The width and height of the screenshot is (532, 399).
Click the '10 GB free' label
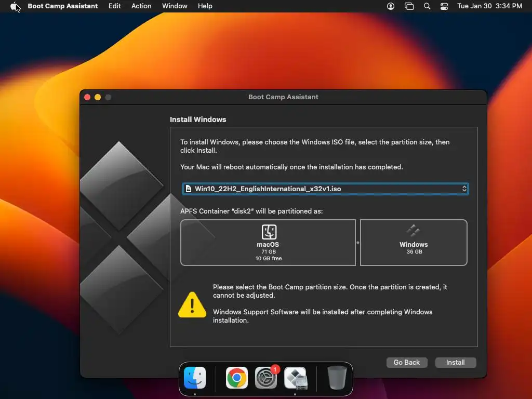pos(269,258)
